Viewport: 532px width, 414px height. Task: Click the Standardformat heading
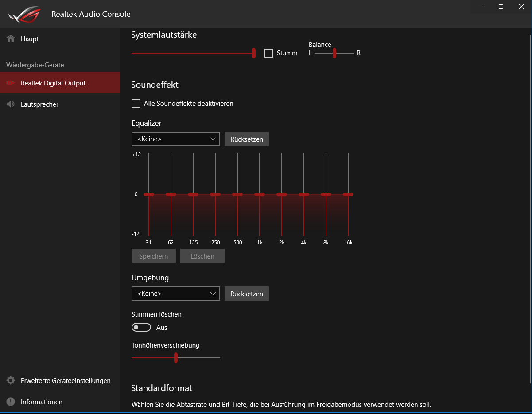162,388
